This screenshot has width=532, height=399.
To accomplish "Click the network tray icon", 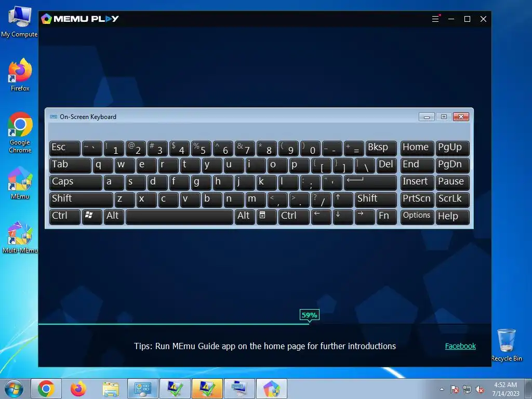I will coord(467,389).
